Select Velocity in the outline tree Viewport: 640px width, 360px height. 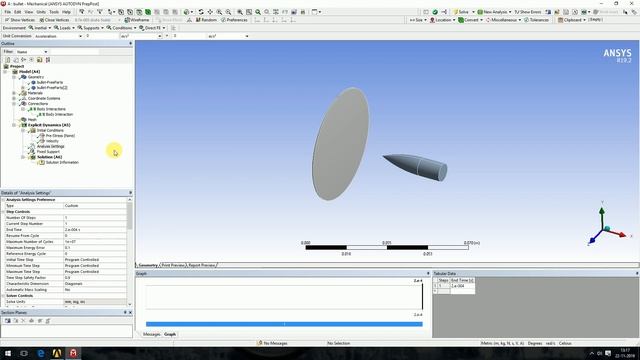pos(52,141)
